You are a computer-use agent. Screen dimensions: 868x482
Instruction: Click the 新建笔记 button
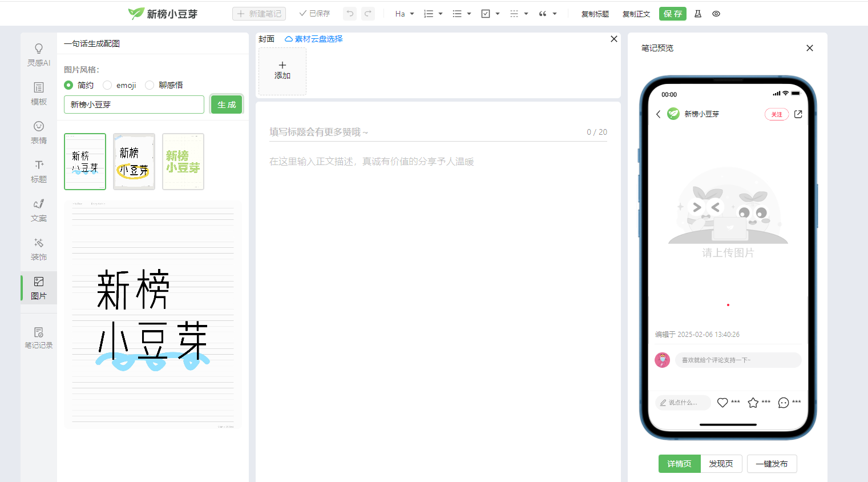click(x=259, y=14)
